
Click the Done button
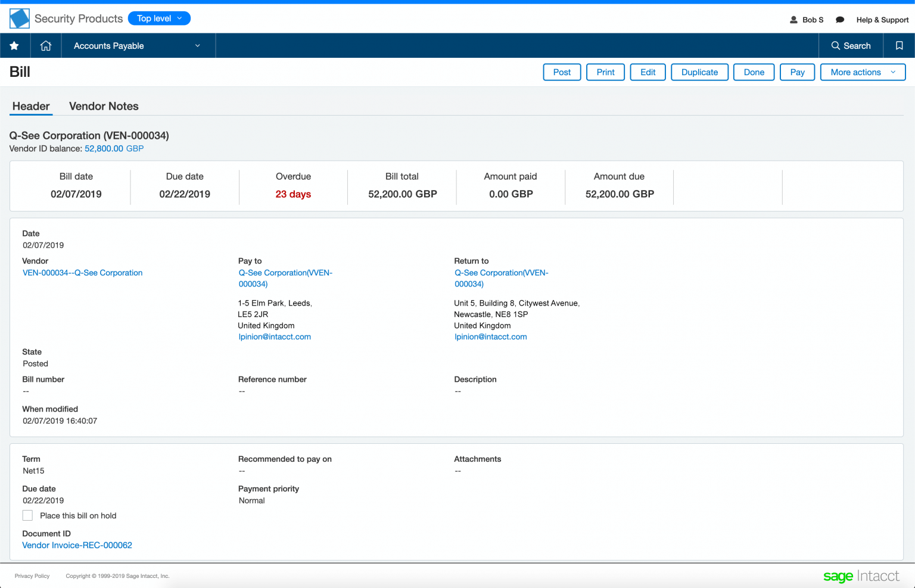click(754, 72)
